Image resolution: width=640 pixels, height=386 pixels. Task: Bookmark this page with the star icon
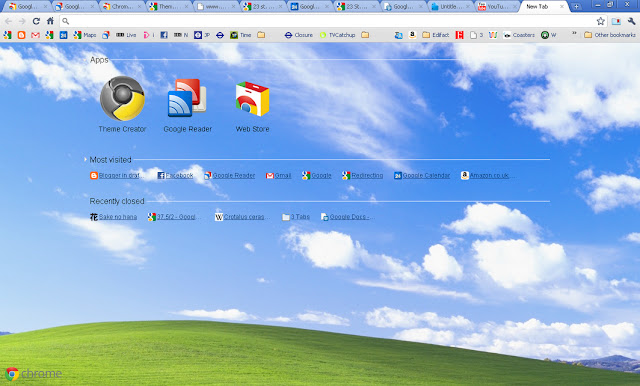click(600, 21)
